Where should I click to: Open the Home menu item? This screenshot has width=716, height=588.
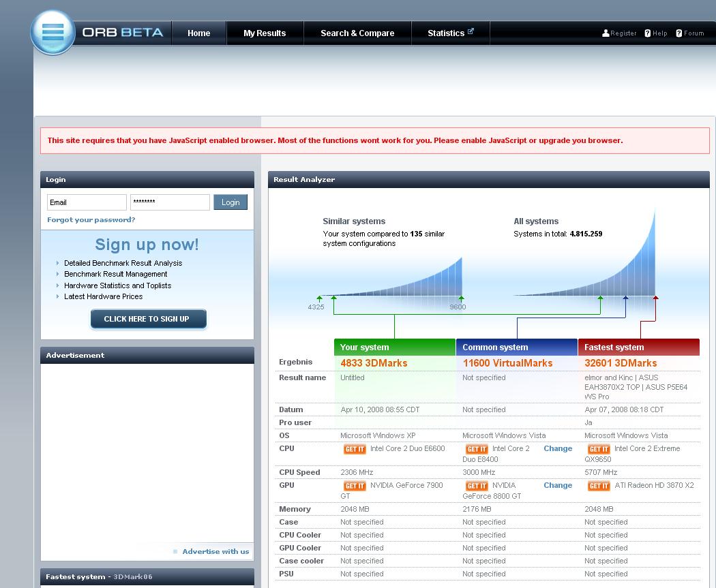(x=198, y=33)
